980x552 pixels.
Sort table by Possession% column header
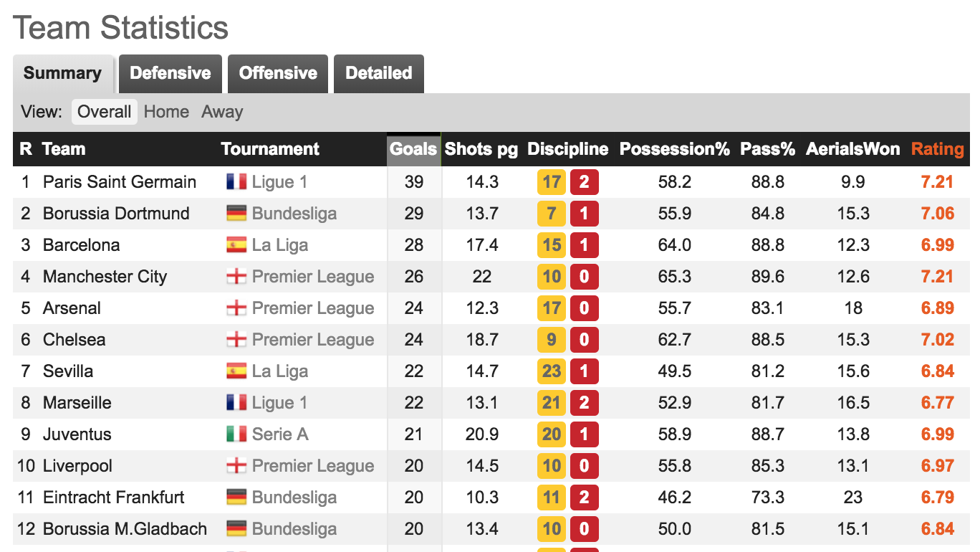pyautogui.click(x=674, y=149)
